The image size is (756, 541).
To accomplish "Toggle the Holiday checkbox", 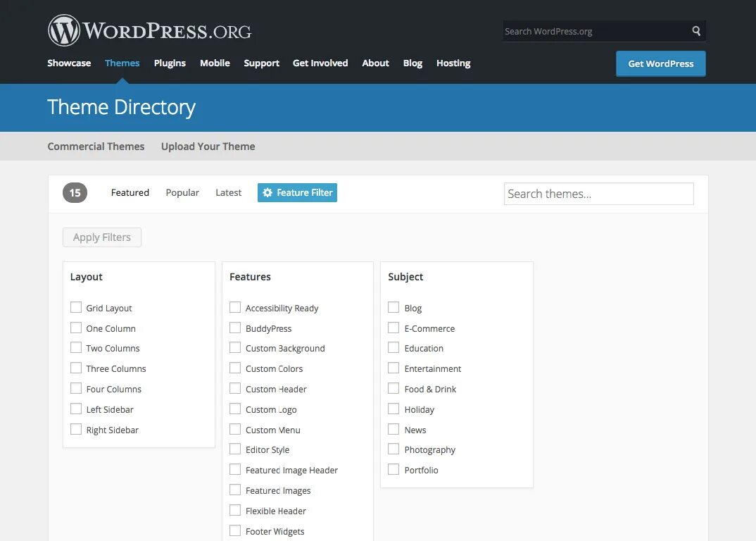I will 393,409.
